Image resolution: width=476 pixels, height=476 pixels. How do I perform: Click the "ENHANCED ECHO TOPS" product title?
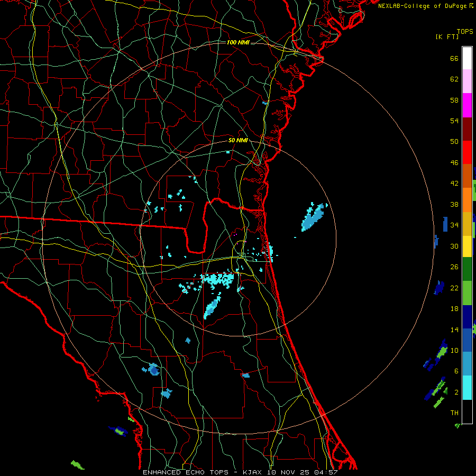pyautogui.click(x=185, y=472)
